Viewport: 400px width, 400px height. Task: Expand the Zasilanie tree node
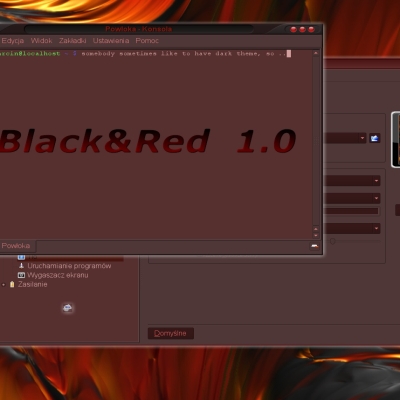[4, 285]
